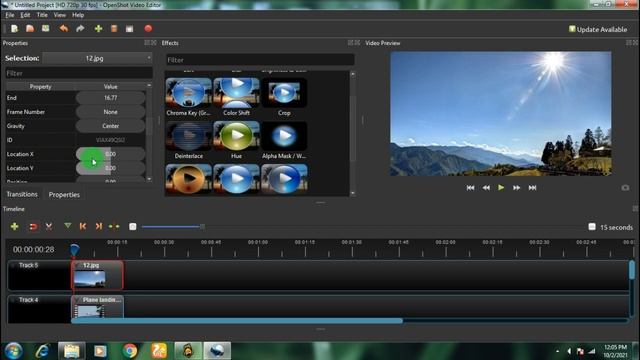Select the Deinterlace effect
This screenshot has height=360, width=640.
[x=189, y=140]
